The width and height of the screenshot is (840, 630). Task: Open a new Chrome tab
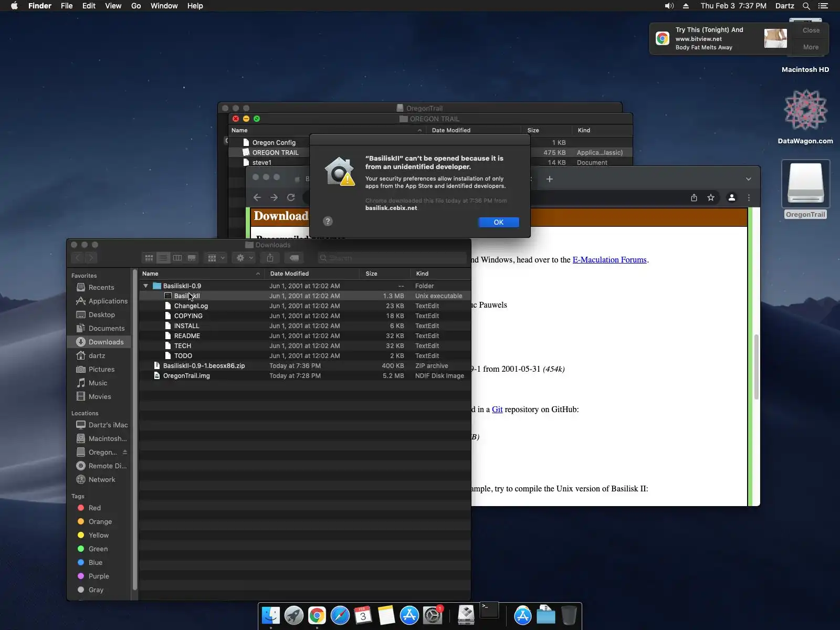coord(550,179)
